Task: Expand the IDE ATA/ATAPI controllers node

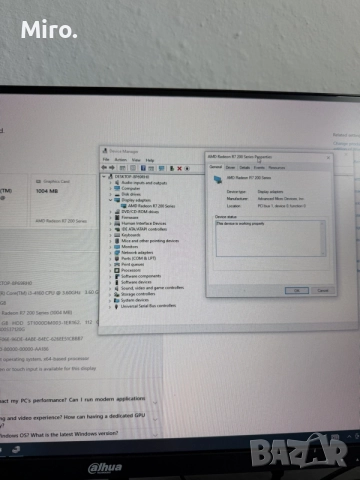Action: (x=110, y=229)
